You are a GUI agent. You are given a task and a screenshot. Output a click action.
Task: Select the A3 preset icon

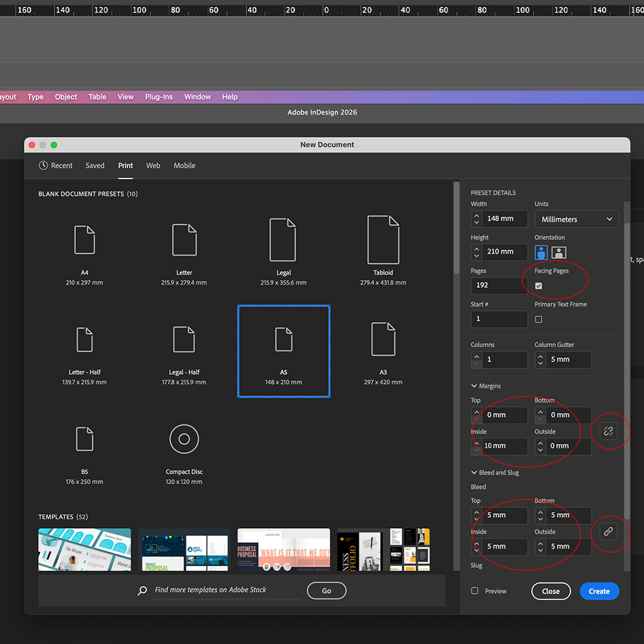click(x=383, y=339)
